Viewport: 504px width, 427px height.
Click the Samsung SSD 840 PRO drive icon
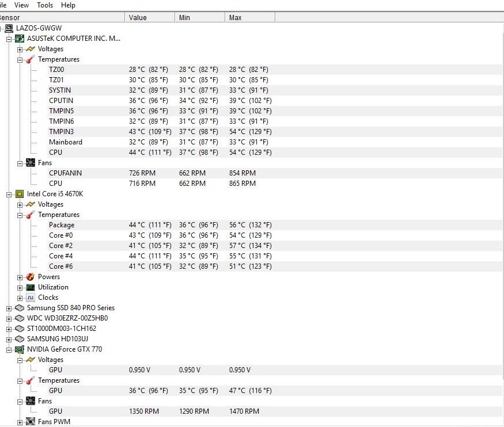[x=20, y=308]
